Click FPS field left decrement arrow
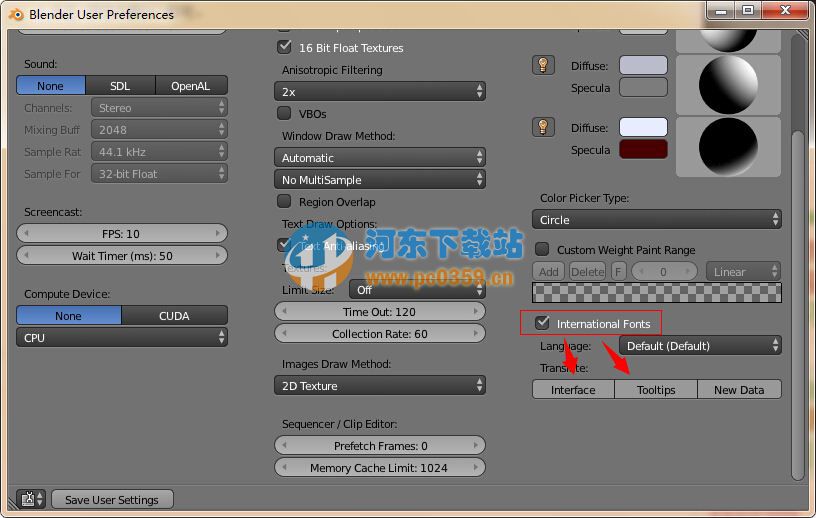Image resolution: width=816 pixels, height=518 pixels. coord(27,233)
